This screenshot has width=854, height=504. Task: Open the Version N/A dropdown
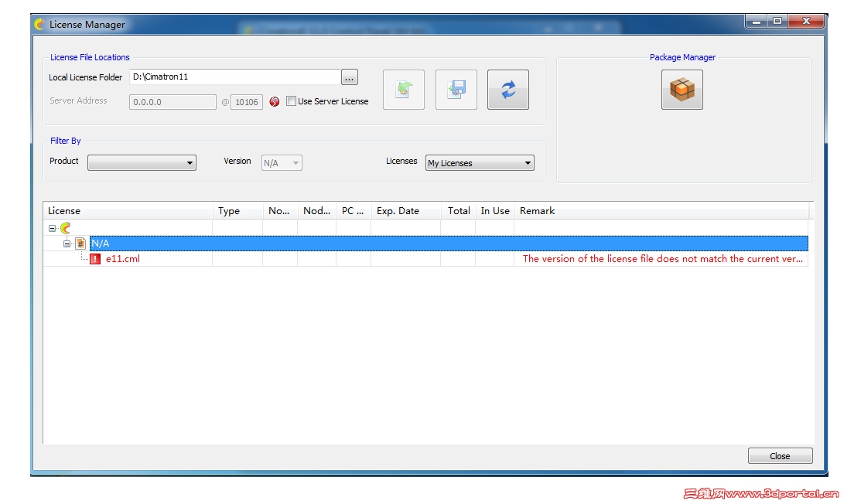[282, 163]
